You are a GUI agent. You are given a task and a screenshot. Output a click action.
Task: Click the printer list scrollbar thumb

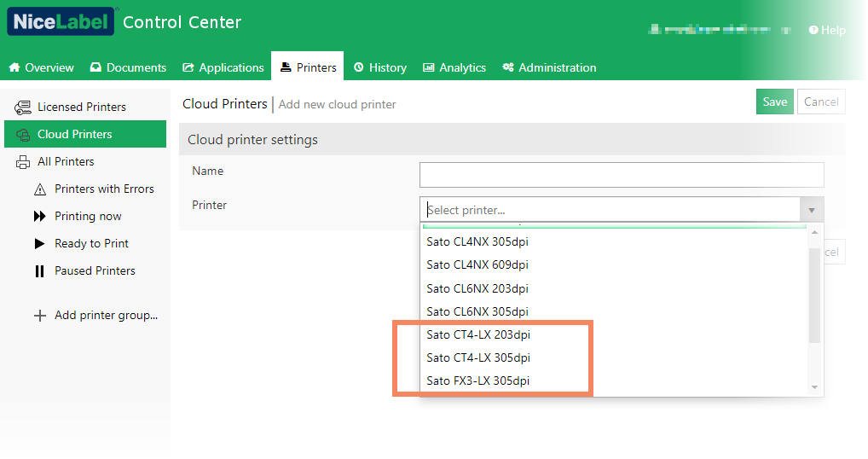814,296
